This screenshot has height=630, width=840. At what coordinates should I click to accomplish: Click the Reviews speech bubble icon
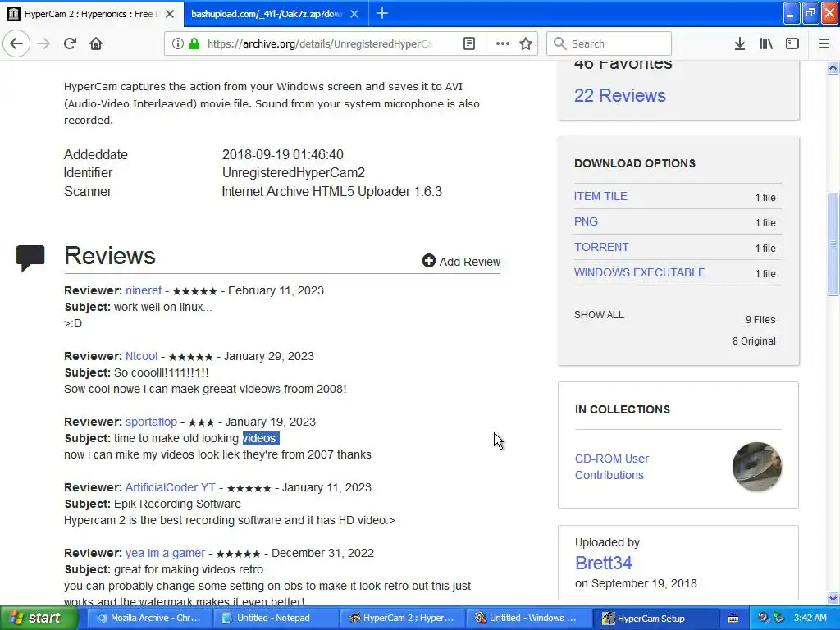coord(30,258)
